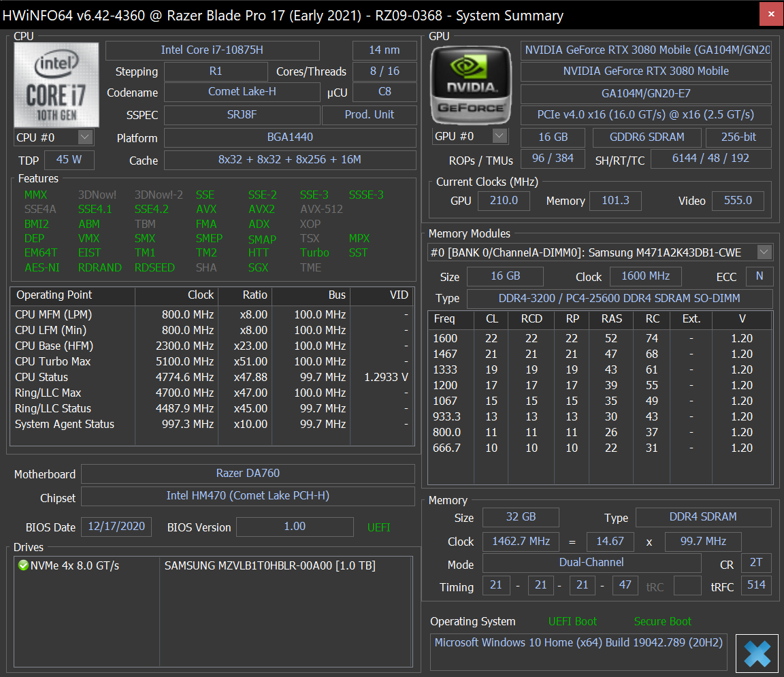Click the Intel Core i7 10th Gen logo
Image resolution: width=784 pixels, height=677 pixels.
(x=56, y=84)
